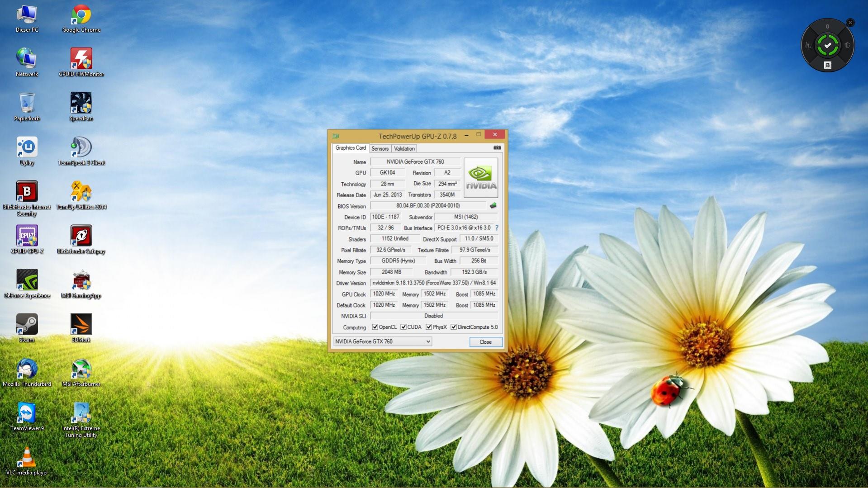Image resolution: width=868 pixels, height=488 pixels.
Task: Click the Memory Size value 2048 MB
Action: click(391, 272)
